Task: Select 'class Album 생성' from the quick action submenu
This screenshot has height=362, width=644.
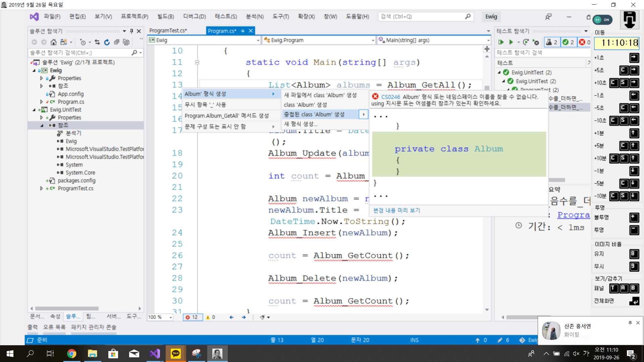Action: 305,105
